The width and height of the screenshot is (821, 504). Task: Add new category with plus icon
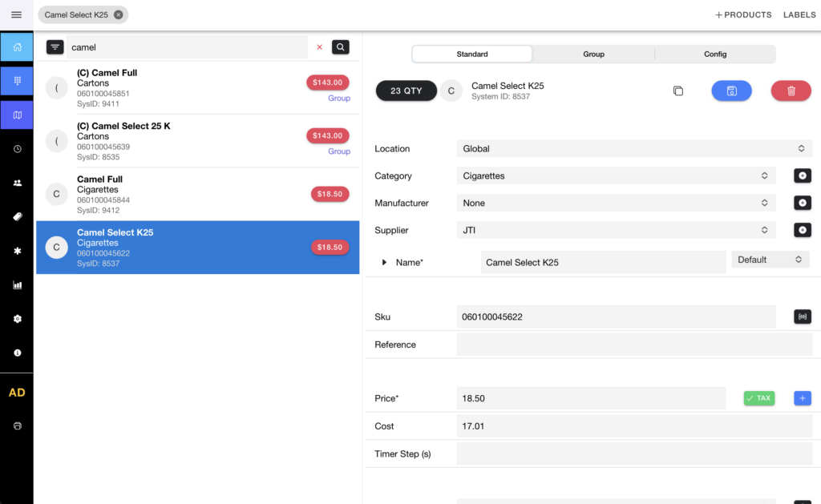pos(802,175)
